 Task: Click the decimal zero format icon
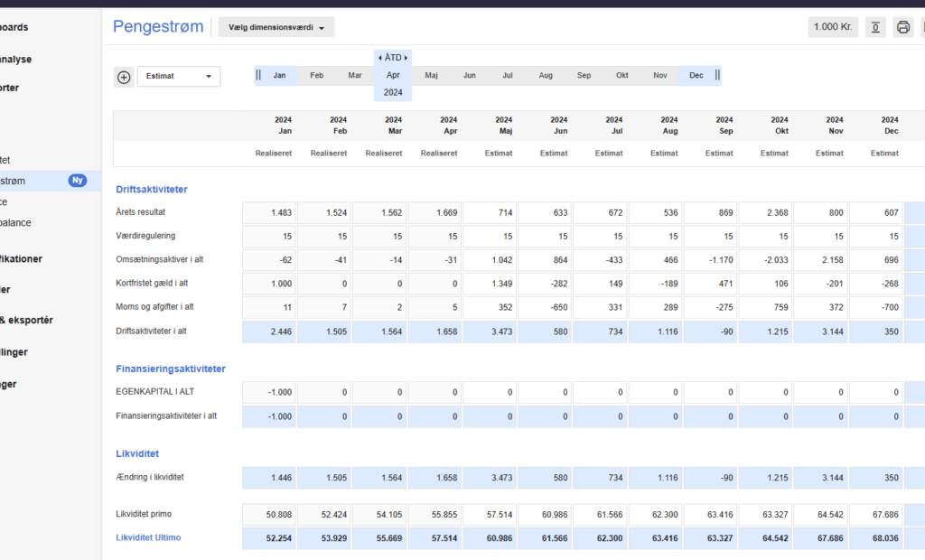(875, 27)
